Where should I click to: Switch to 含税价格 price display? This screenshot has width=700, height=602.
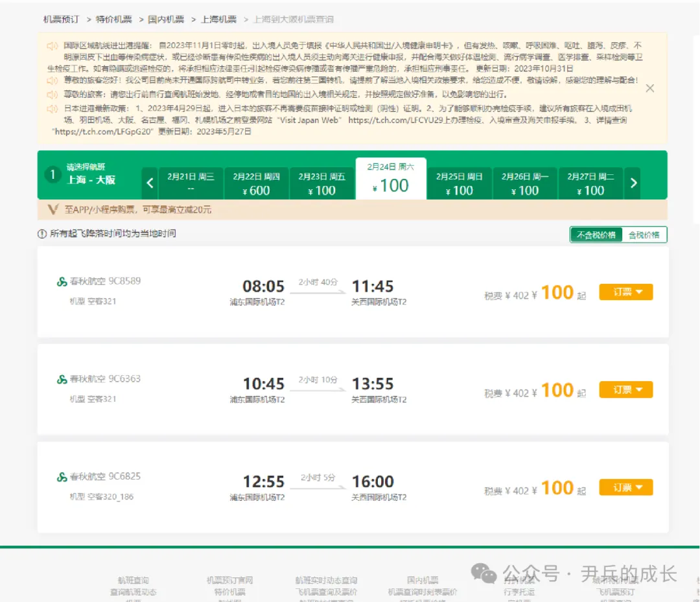(644, 235)
